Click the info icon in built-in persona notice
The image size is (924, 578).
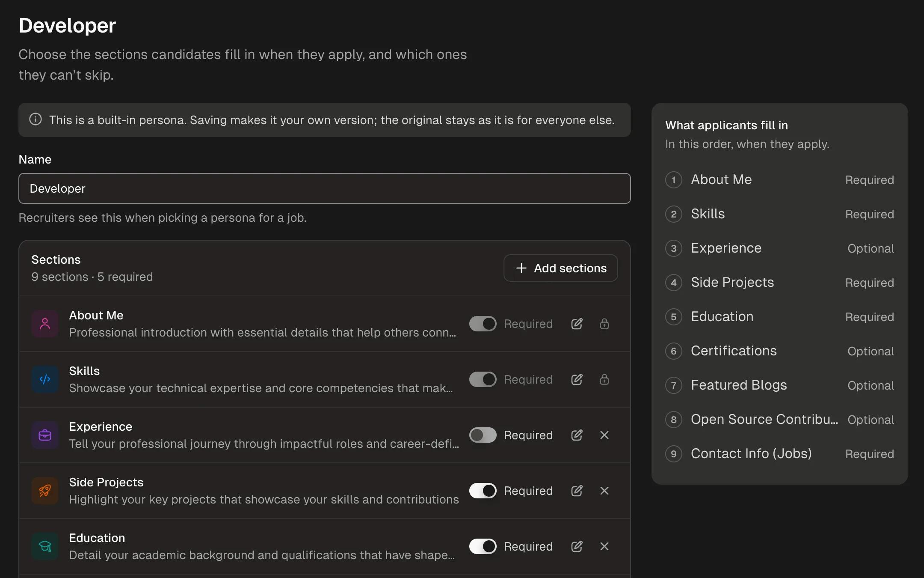pyautogui.click(x=36, y=119)
